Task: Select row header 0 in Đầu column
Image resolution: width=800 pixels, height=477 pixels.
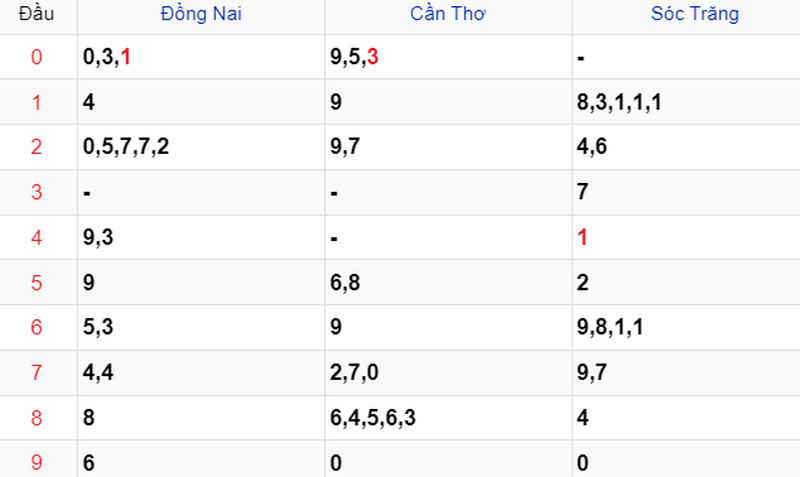Action: pos(36,57)
